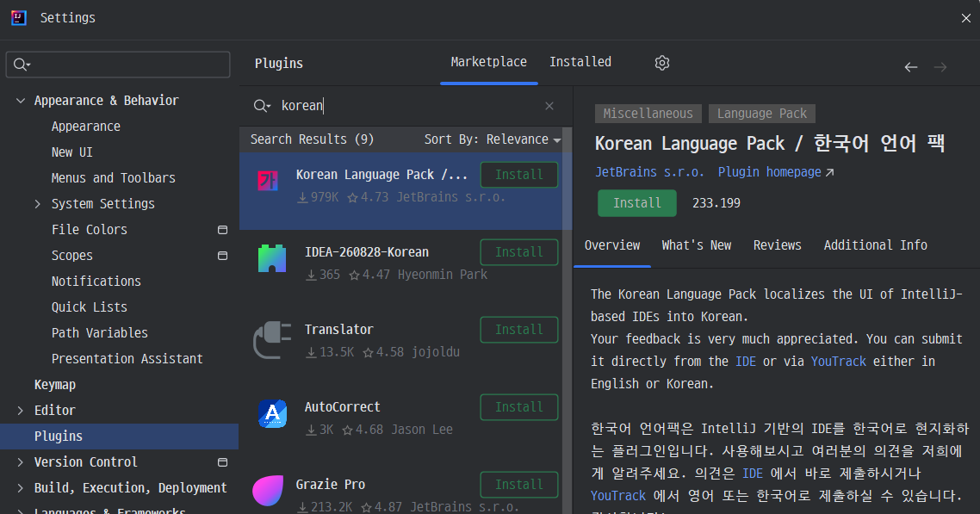Select File Colors settings

(x=89, y=230)
